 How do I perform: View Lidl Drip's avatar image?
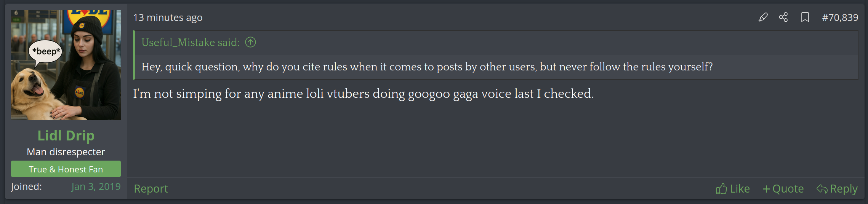(66, 65)
